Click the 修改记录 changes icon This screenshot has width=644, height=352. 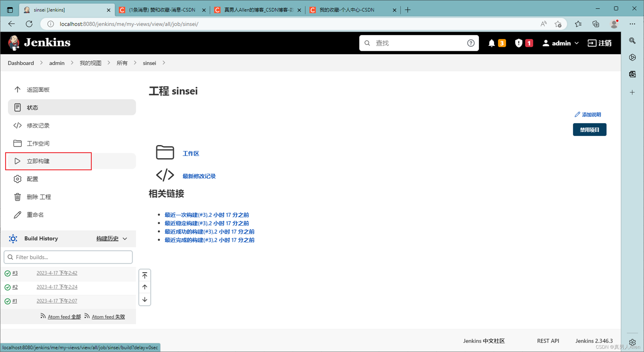click(17, 125)
